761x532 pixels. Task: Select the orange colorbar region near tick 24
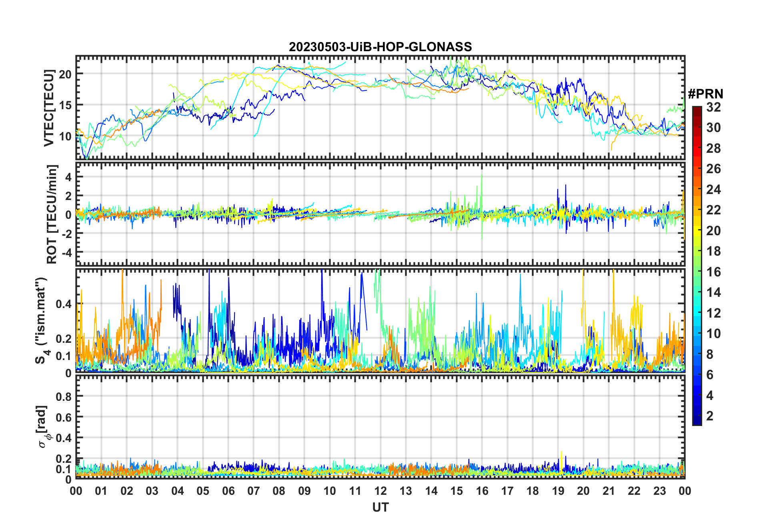click(x=697, y=190)
